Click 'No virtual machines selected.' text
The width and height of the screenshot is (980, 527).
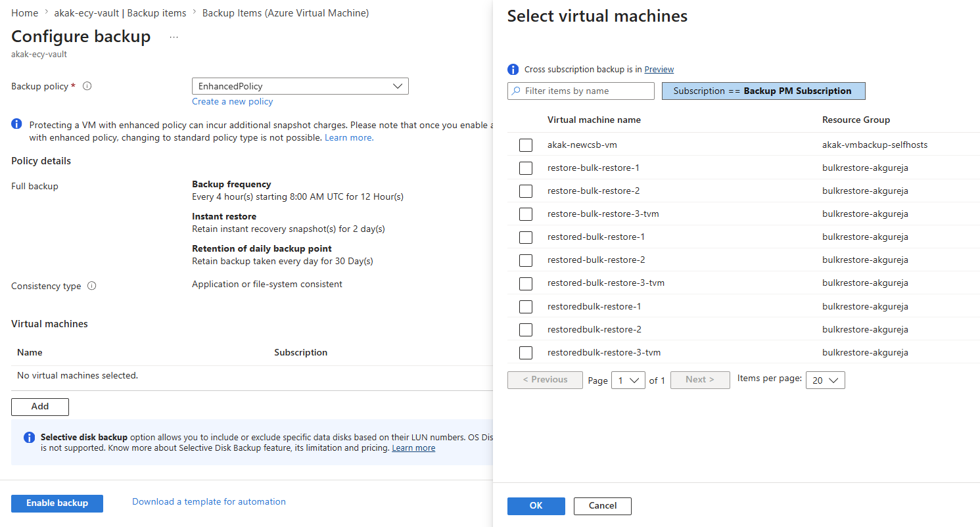pos(78,375)
